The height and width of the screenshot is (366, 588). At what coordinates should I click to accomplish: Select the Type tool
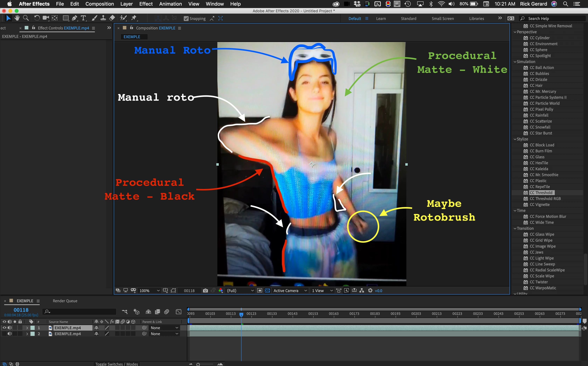click(83, 18)
